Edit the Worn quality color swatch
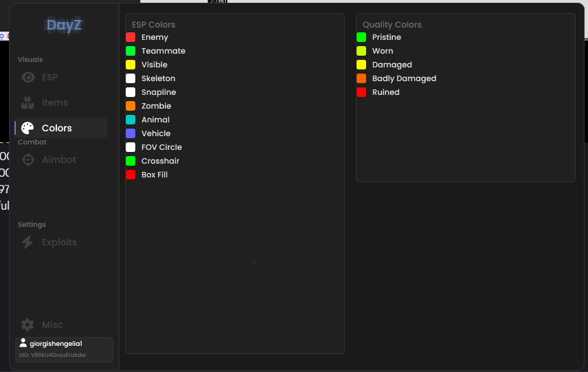Screen dimensions: 588x372 361,51
